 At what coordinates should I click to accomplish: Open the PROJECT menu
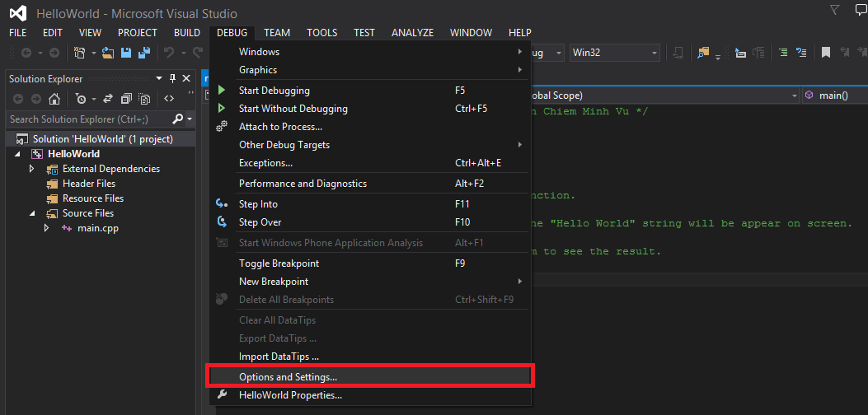click(x=138, y=33)
